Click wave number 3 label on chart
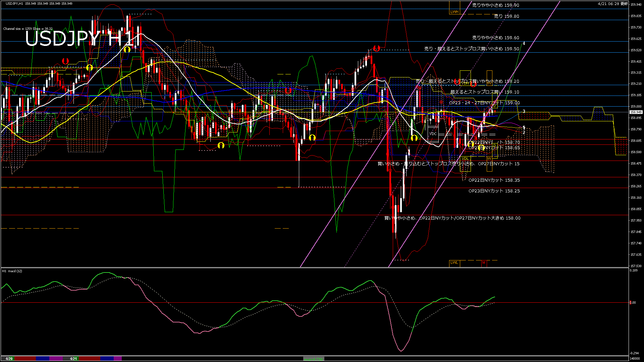Viewport: 644px width, 362px height. (524, 111)
